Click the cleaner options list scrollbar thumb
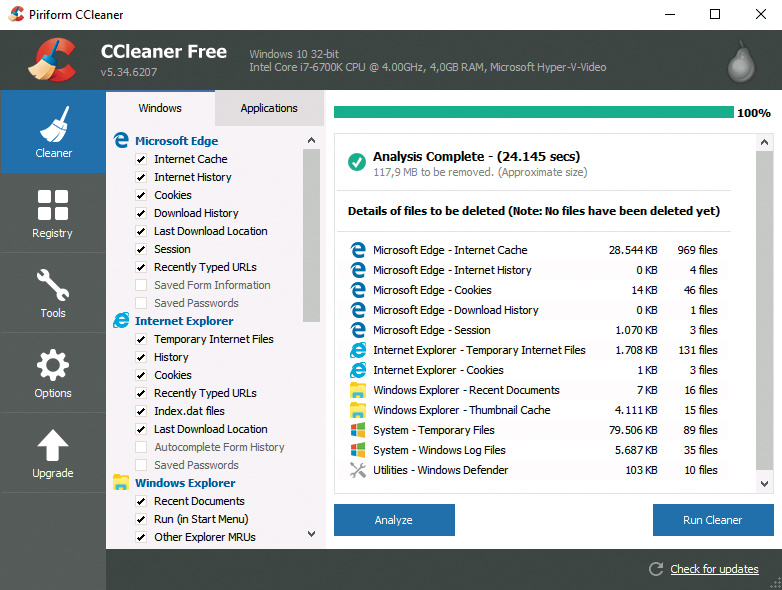782x590 pixels. tap(311, 235)
